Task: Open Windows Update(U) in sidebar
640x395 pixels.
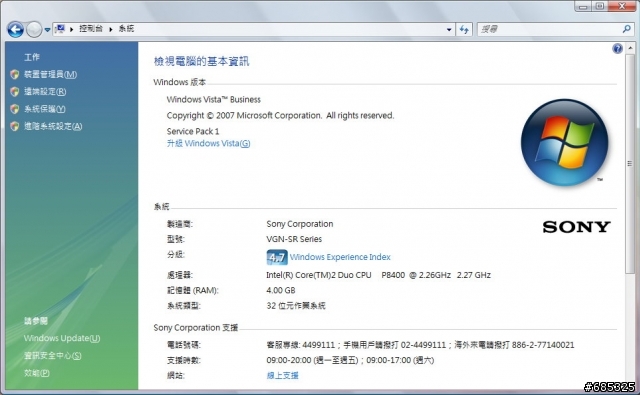Action: (62, 338)
